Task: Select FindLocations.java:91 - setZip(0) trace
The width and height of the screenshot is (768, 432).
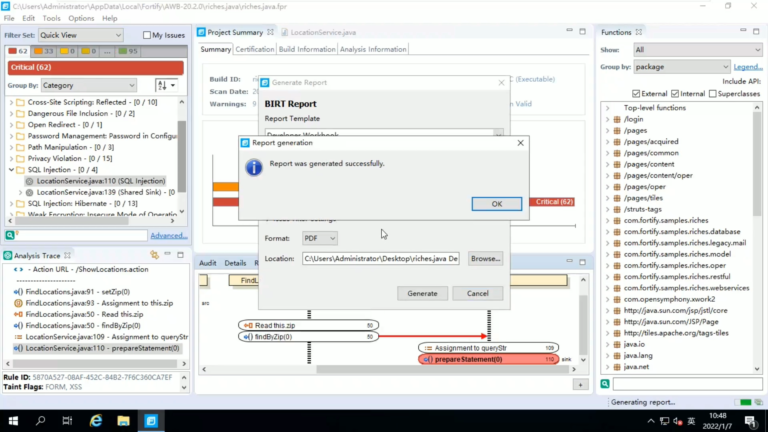Action: click(x=77, y=292)
